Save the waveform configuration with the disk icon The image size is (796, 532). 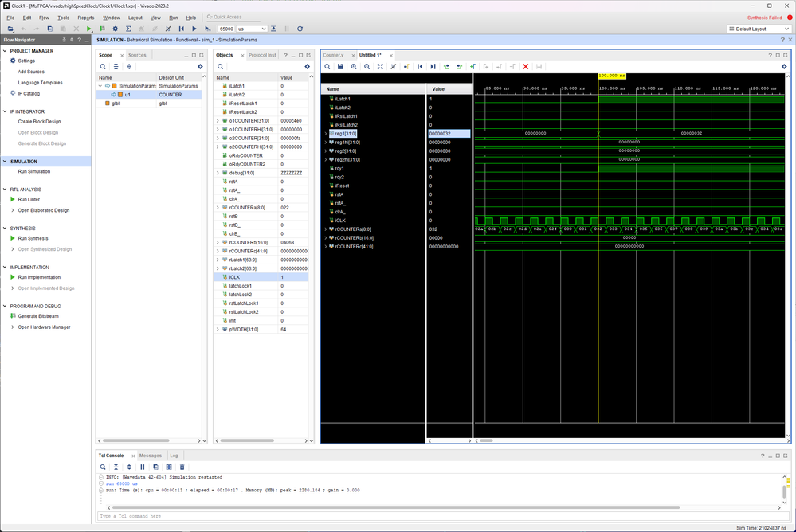coord(340,66)
